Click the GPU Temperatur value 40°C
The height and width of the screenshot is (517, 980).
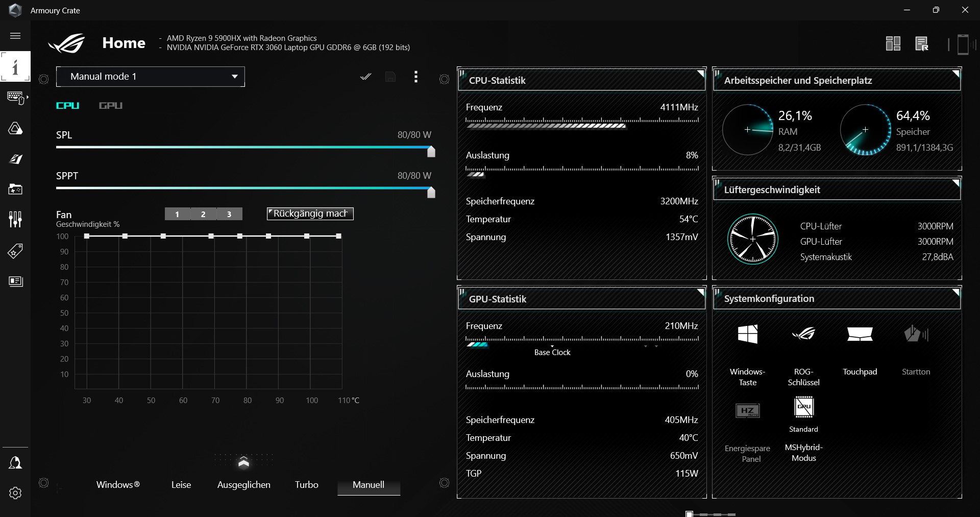(x=689, y=438)
